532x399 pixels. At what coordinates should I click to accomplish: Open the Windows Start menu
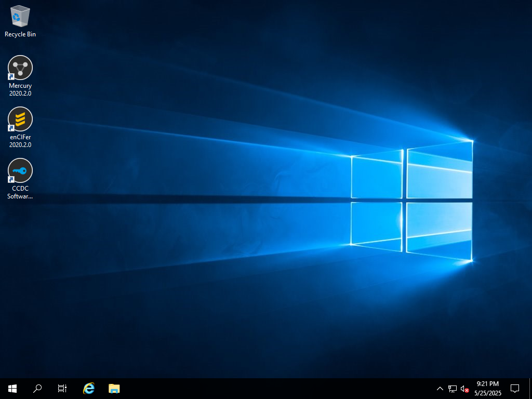pyautogui.click(x=12, y=389)
